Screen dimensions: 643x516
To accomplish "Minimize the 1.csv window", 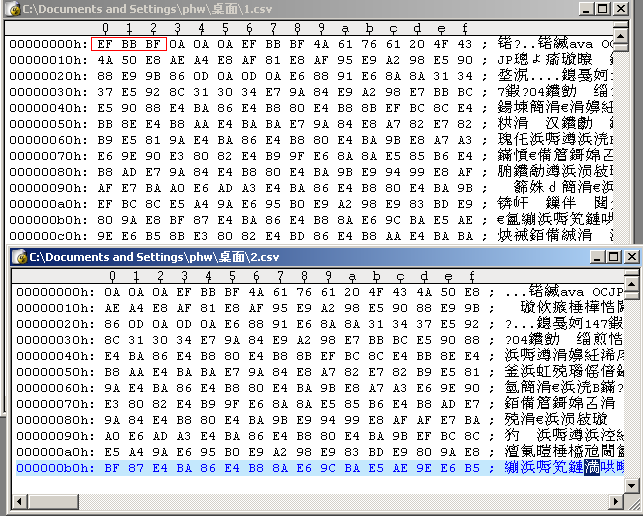I will click(x=586, y=9).
